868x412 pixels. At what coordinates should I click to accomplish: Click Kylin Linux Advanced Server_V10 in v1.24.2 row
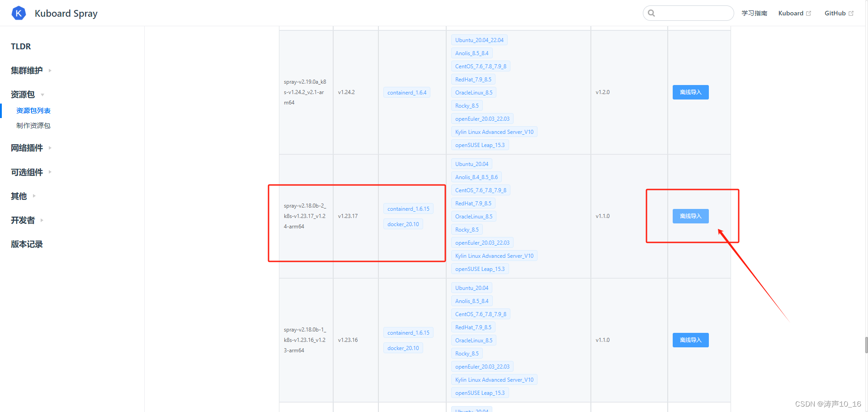point(494,132)
